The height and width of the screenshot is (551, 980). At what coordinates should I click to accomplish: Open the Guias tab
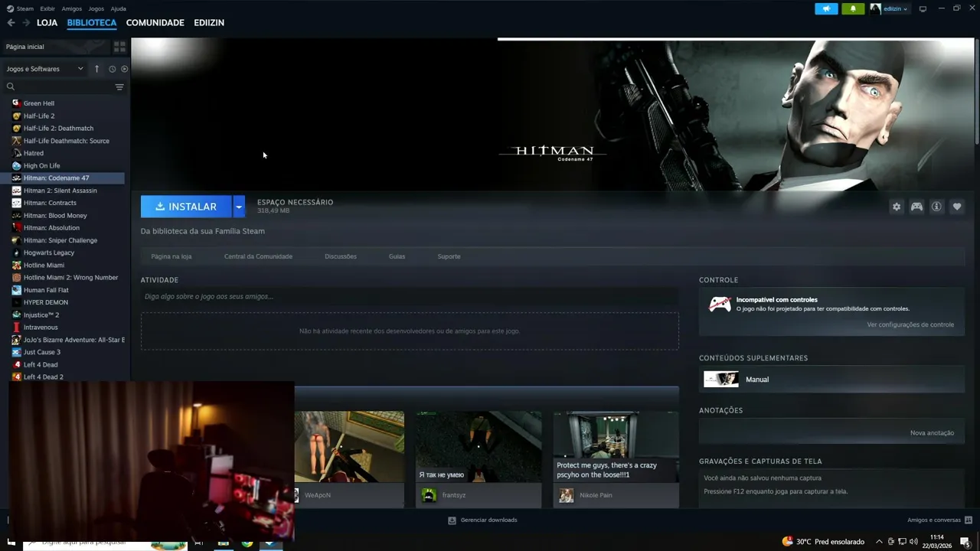(397, 256)
